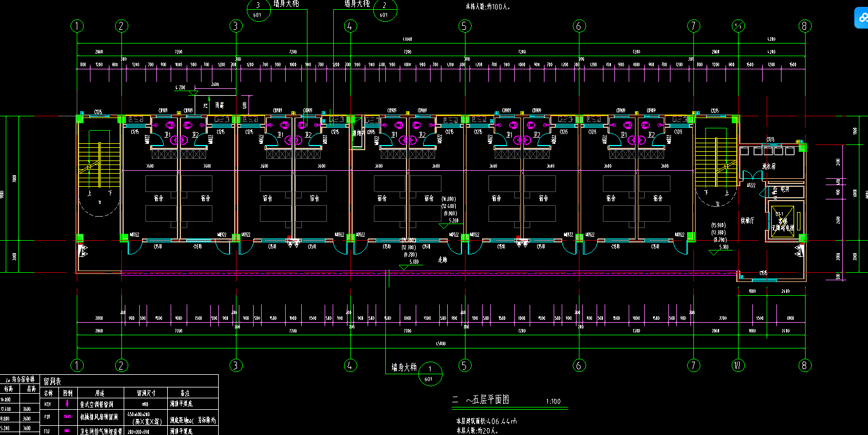Click the FD1 legend symbol in table
Image resolution: width=868 pixels, height=435 pixels.
68,416
